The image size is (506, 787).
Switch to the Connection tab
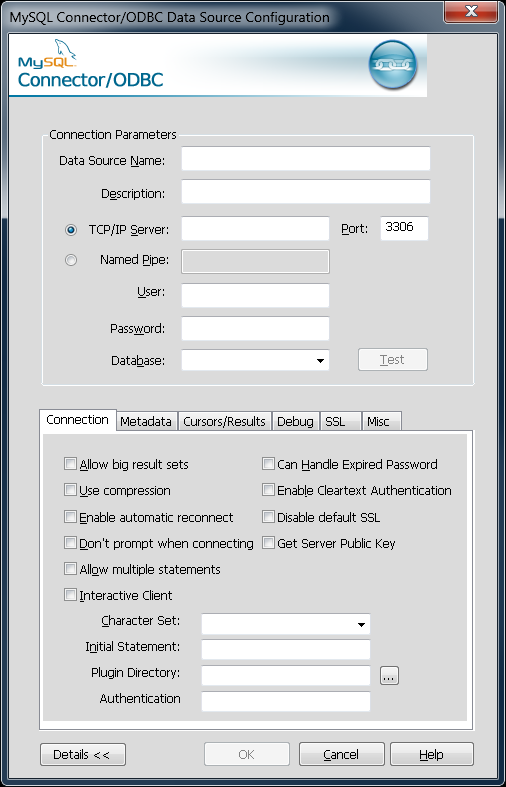(78, 420)
